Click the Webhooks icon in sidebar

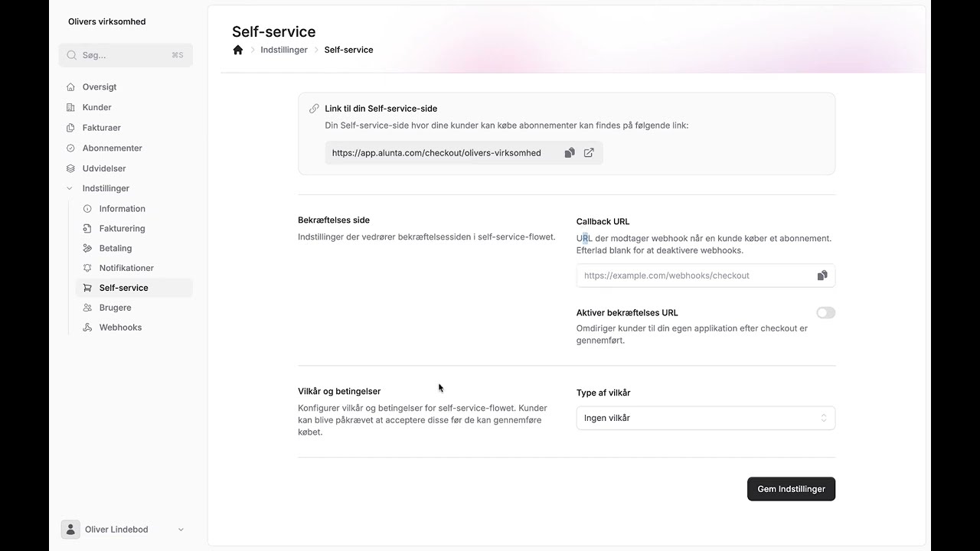point(87,328)
